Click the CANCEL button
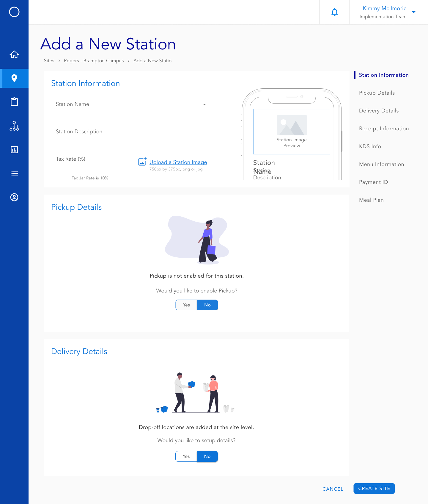 [x=333, y=489]
